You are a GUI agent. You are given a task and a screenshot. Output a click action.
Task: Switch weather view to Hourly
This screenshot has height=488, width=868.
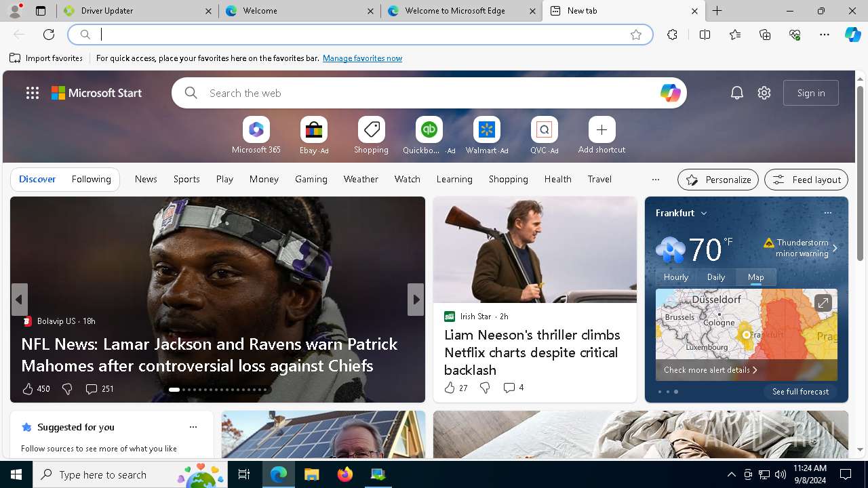676,277
